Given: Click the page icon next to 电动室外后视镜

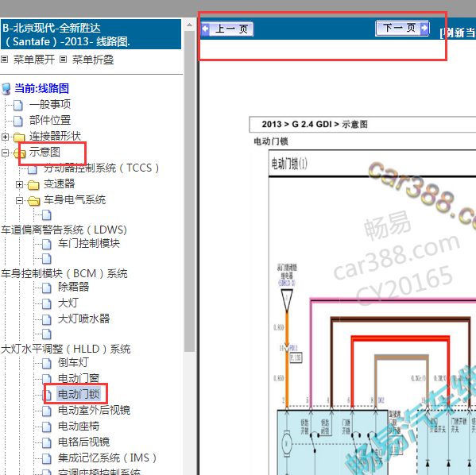Looking at the screenshot, I should coord(47,411).
